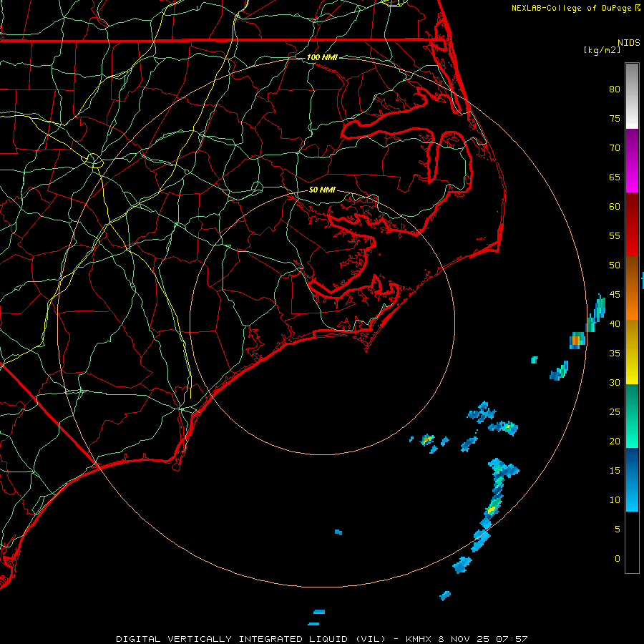
Task: Click the small isolated echo inside the 100 NMI ring near the bottom
Action: tap(338, 532)
